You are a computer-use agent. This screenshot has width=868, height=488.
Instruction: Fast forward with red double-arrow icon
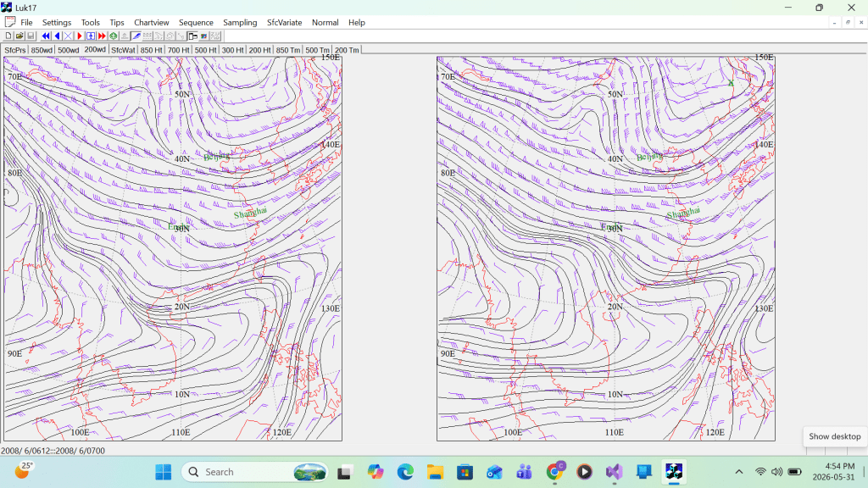click(x=102, y=36)
